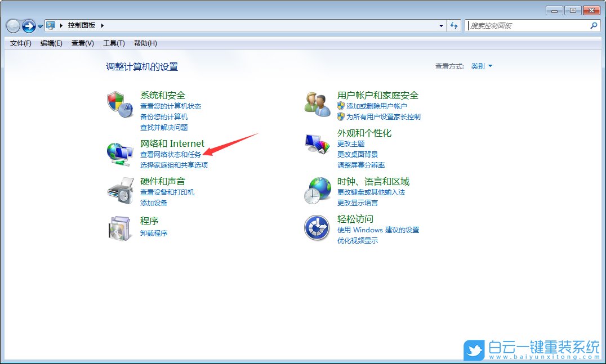This screenshot has height=364, width=606.
Task: Click the 外观和个性化 display icon
Action: tap(317, 142)
